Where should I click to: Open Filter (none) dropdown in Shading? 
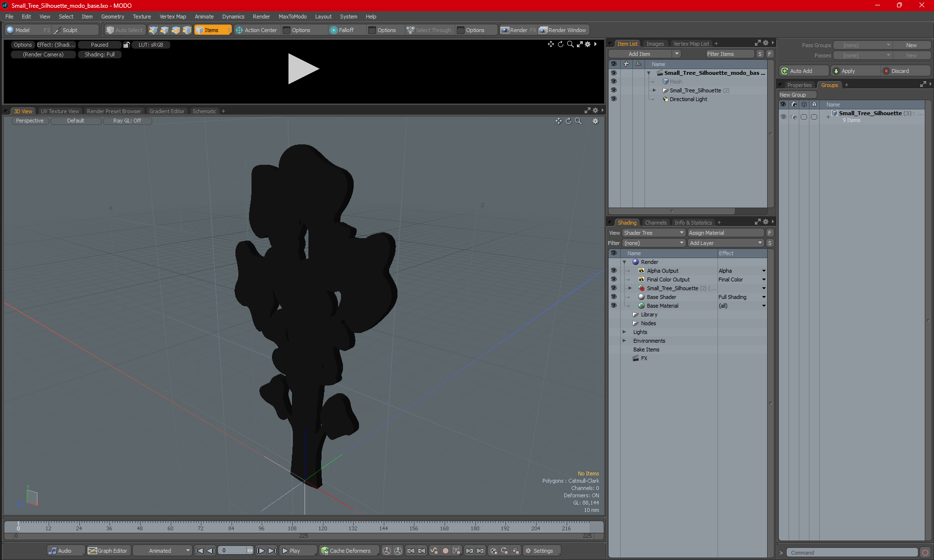pyautogui.click(x=654, y=243)
